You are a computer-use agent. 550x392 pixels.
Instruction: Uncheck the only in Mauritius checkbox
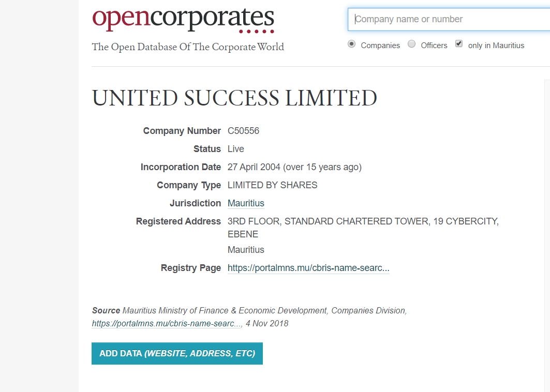tap(459, 44)
